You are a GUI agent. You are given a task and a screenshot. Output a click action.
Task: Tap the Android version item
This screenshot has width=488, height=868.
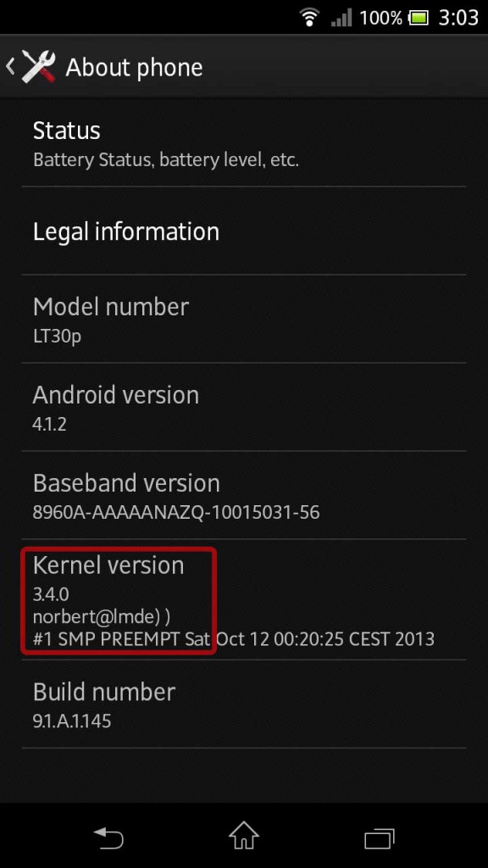[x=244, y=407]
